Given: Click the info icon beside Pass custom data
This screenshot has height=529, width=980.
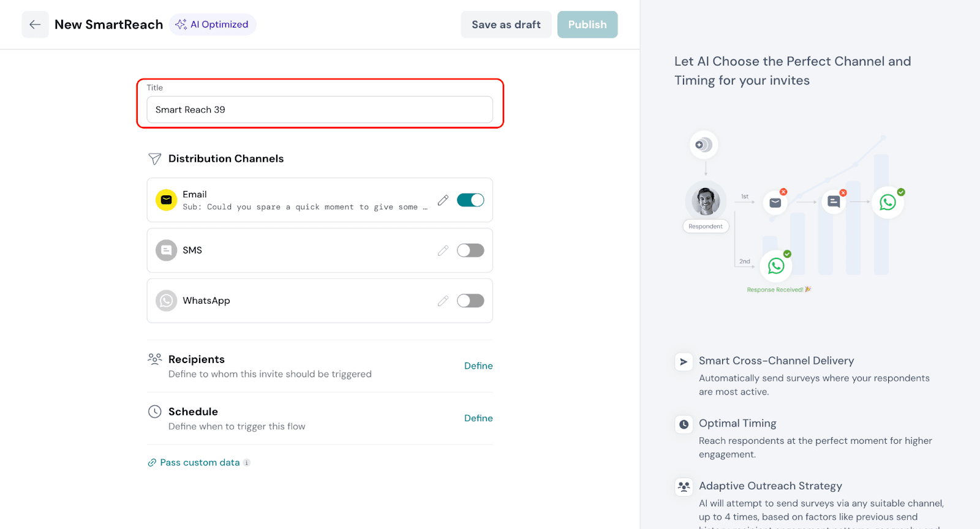Looking at the screenshot, I should coord(247,463).
